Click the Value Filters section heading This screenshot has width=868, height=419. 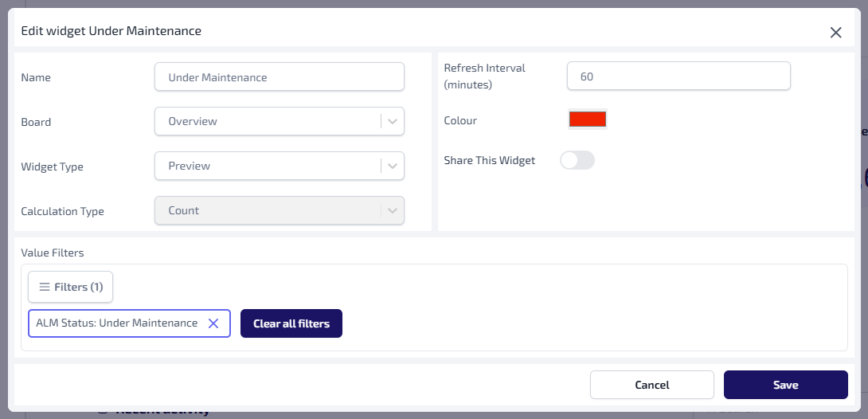(53, 253)
